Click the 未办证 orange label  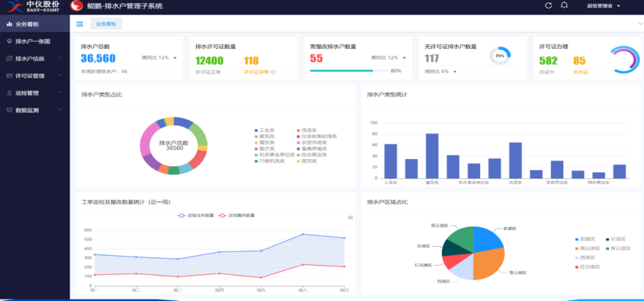click(x=580, y=72)
